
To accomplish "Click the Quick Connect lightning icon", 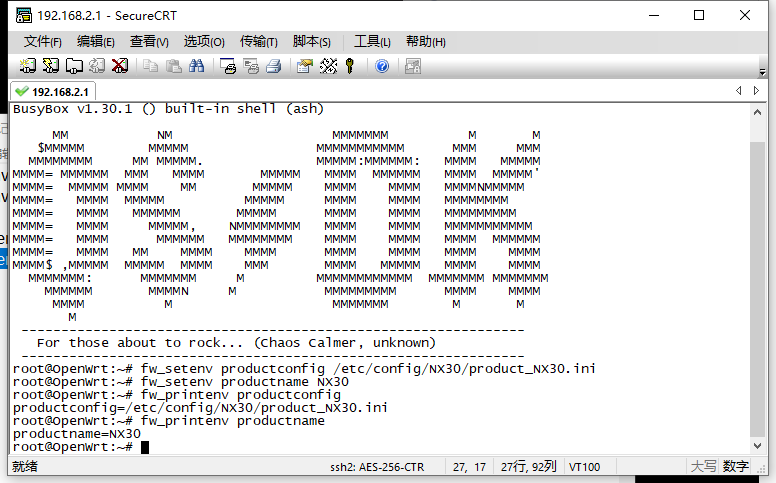I will tap(50, 66).
